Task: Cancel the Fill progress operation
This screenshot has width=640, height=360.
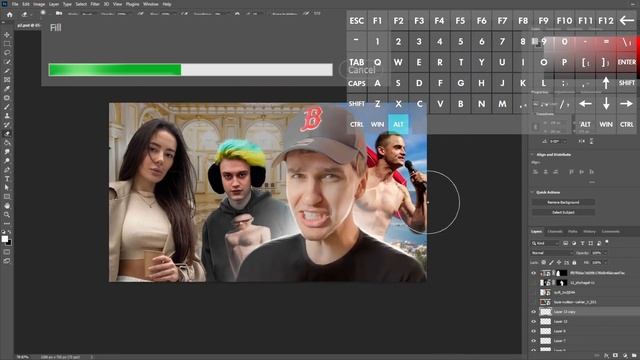Action: (362, 70)
